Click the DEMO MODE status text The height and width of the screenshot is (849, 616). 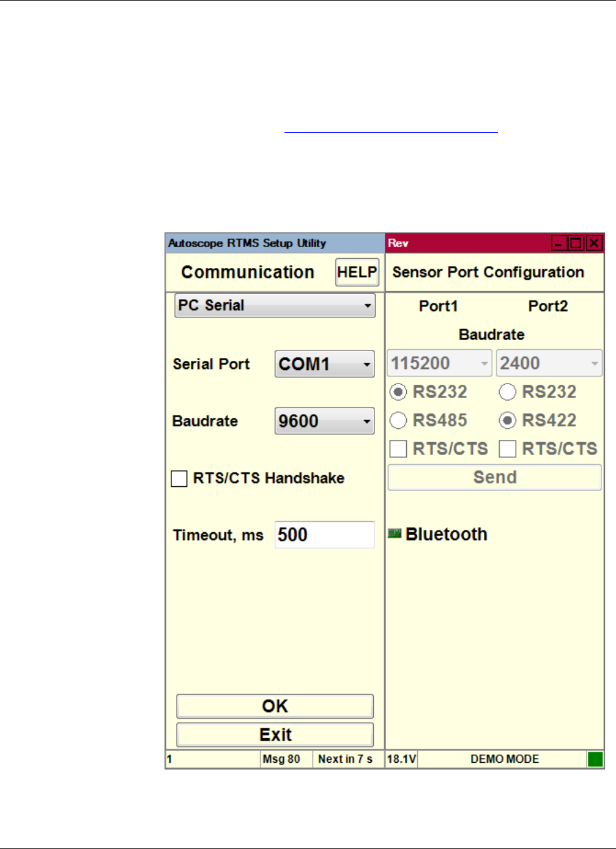click(x=505, y=759)
